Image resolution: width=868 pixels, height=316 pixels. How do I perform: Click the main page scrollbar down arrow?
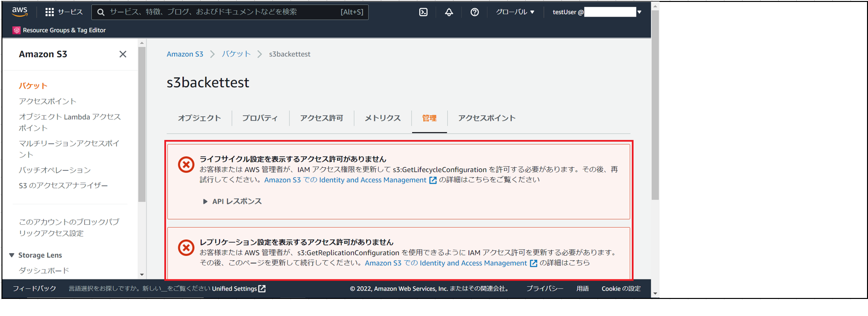[655, 294]
